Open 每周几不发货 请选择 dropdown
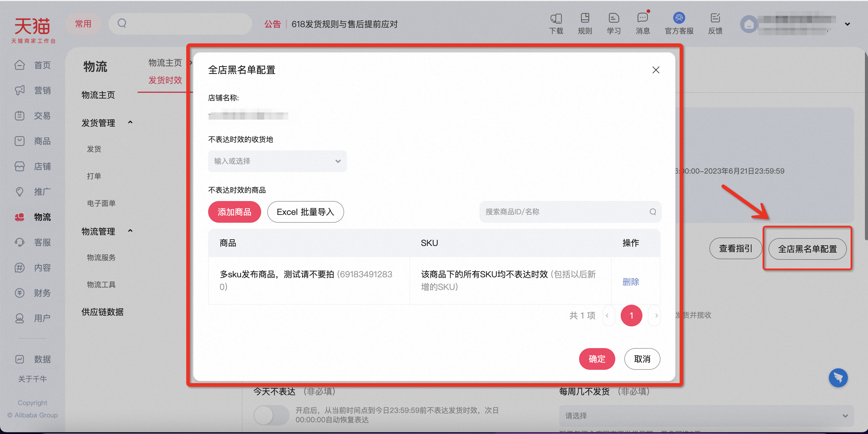868x434 pixels. [706, 416]
